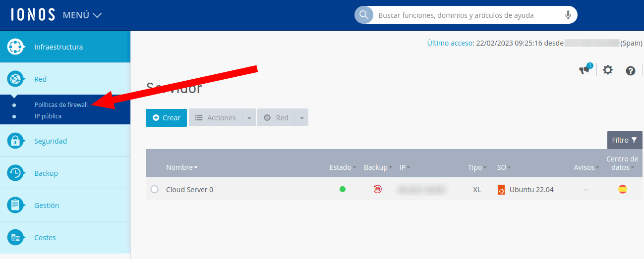This screenshot has width=644, height=259.
Task: Click the microphone voice search icon
Action: pyautogui.click(x=568, y=15)
